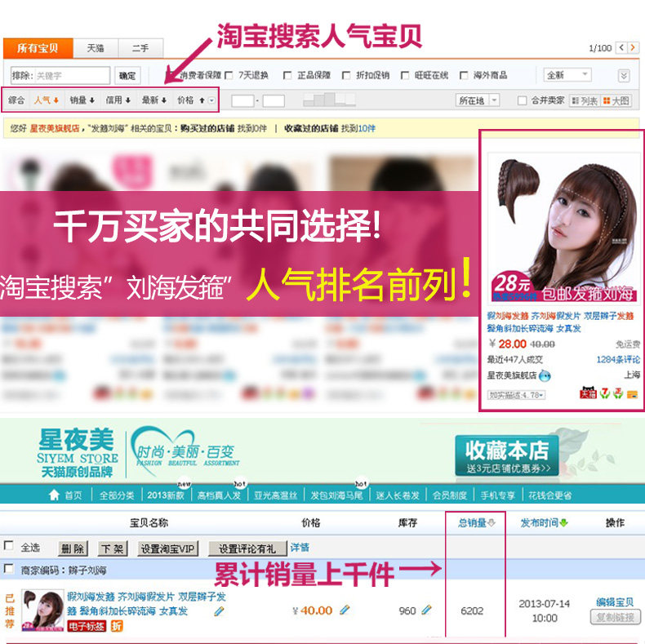Sort by 发布时间 green arrow header

(545, 522)
